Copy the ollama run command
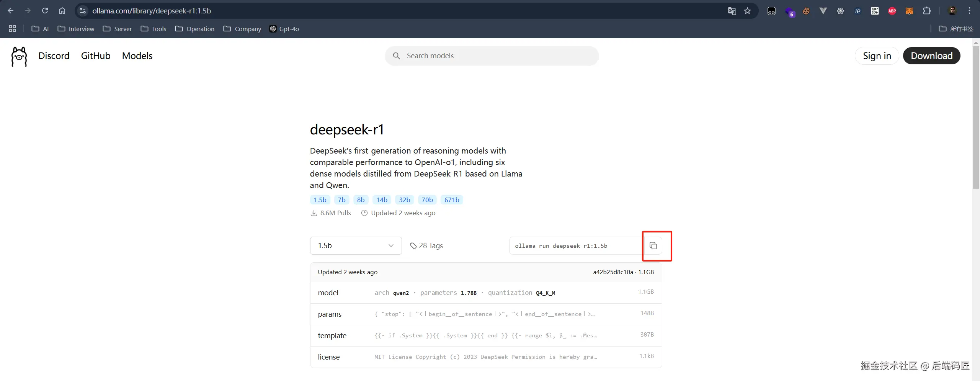The image size is (980, 381). (653, 246)
